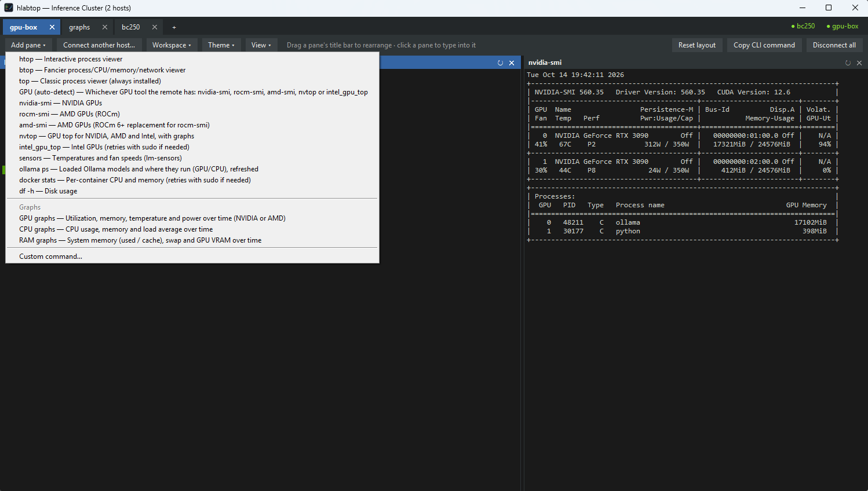Close the blue-titled left pane
868x491 pixels.
pos(512,63)
